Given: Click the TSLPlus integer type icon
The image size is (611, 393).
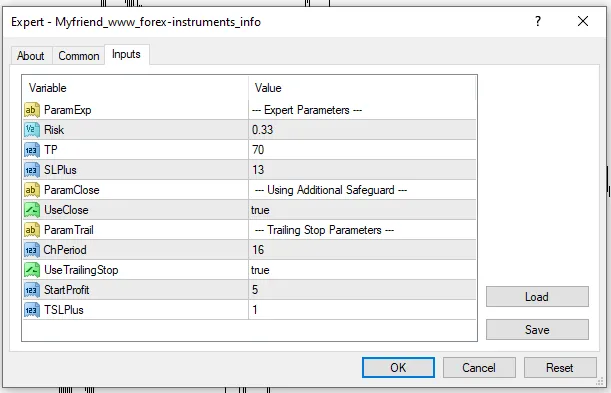Looking at the screenshot, I should (32, 310).
